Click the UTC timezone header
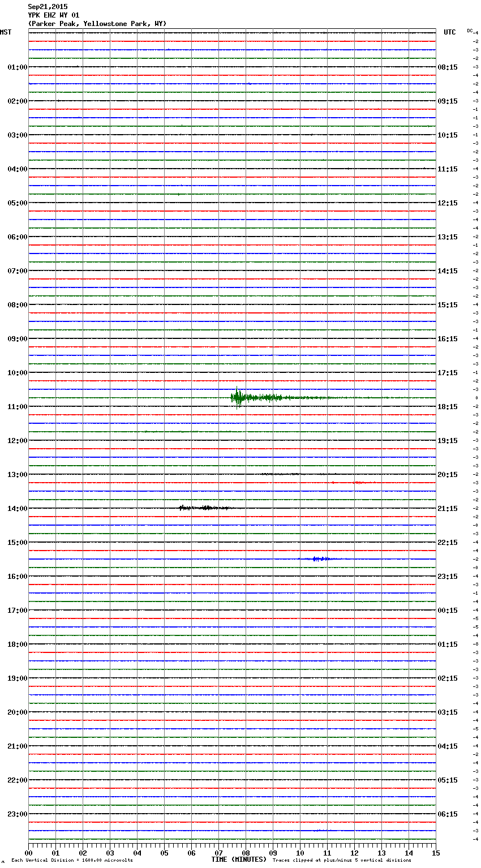This screenshot has width=481, height=868. [449, 32]
